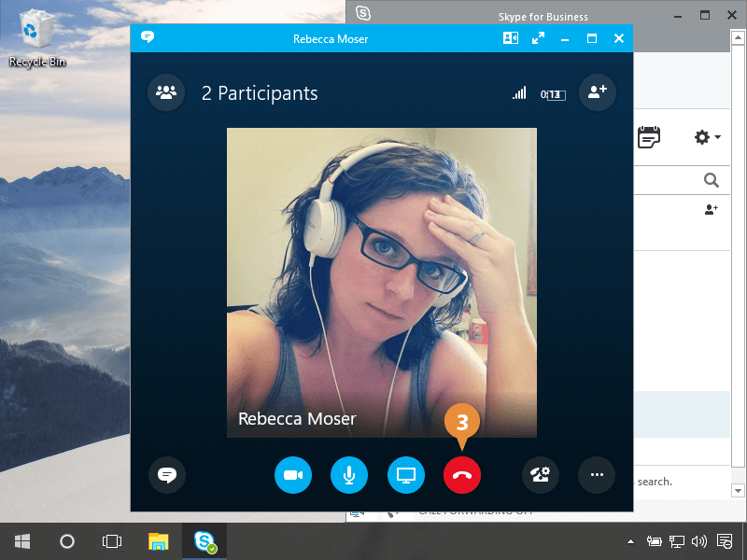Open the participants list icon
This screenshot has width=747, height=560.
[166, 92]
